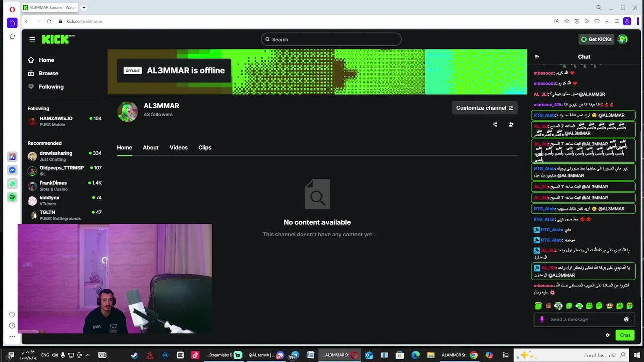Switch to the Chrome ALAMM3R taskbar window

point(459,355)
